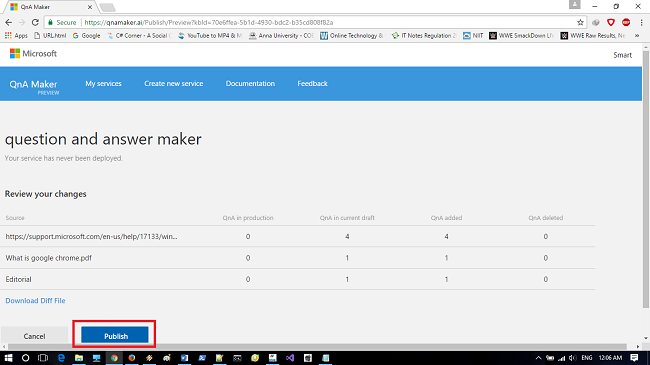Open Task View from the taskbar
The height and width of the screenshot is (365, 650).
coord(43,358)
